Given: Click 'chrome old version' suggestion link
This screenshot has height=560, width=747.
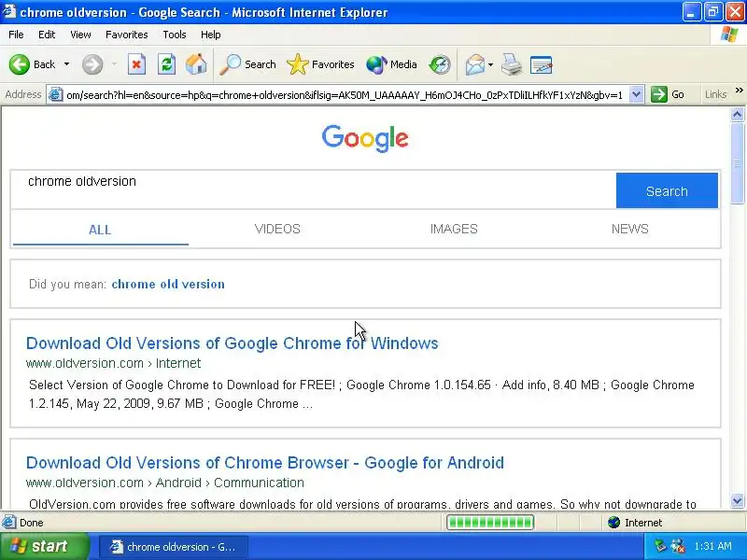Looking at the screenshot, I should 168,285.
